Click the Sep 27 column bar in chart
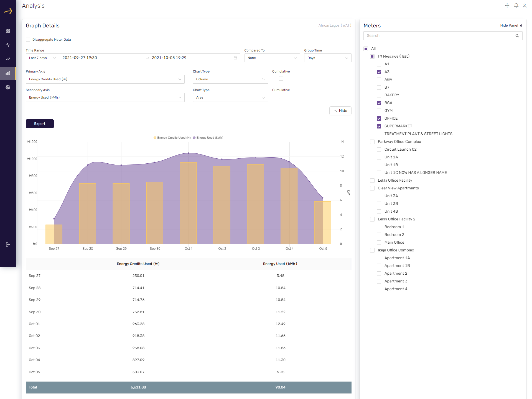Screen dimensions: 532x399 pyautogui.click(x=54, y=234)
